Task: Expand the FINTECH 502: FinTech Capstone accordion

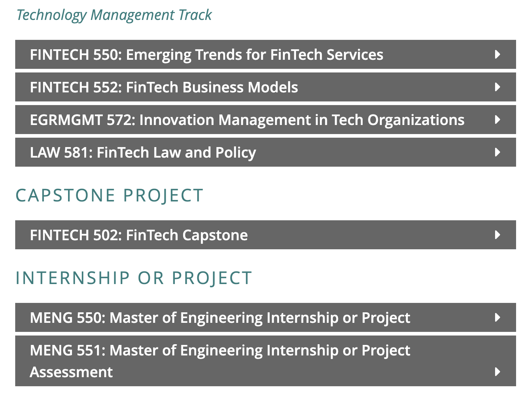Action: 266,235
